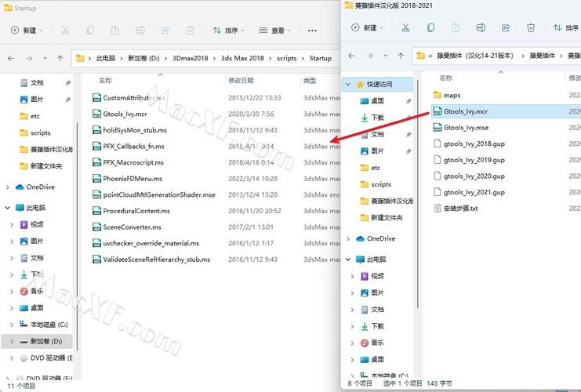Open 新建 dropdown in Startup window
Viewport: 581px width, 392px height.
27,31
